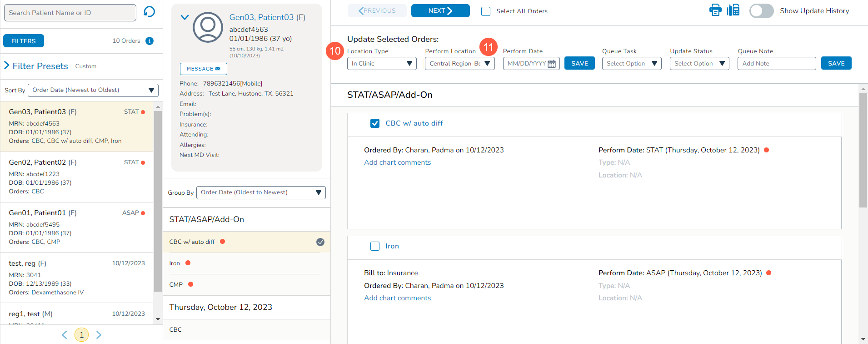Go to next page of patient list
This screenshot has width=868, height=344.
click(99, 335)
